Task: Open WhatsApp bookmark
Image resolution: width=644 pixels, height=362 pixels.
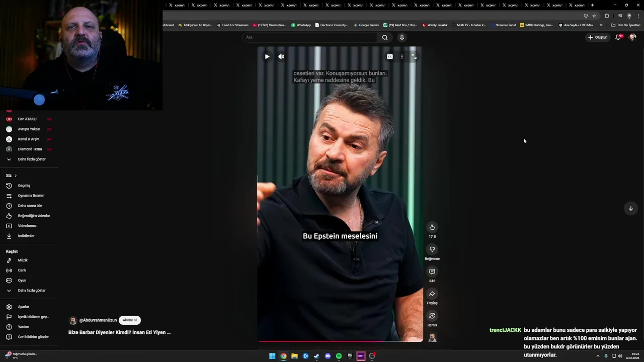Action: (x=301, y=25)
